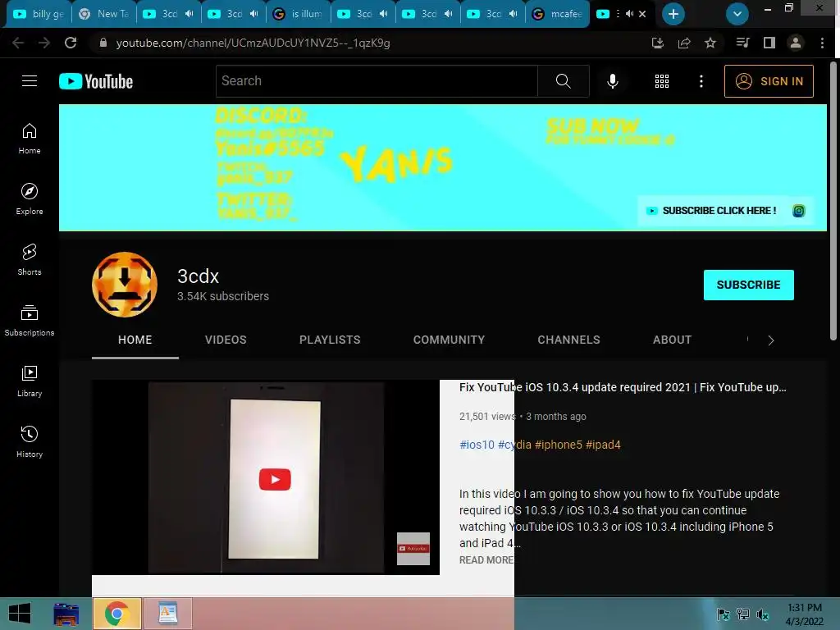Go to Home in the sidebar
The width and height of the screenshot is (840, 630).
pyautogui.click(x=30, y=139)
